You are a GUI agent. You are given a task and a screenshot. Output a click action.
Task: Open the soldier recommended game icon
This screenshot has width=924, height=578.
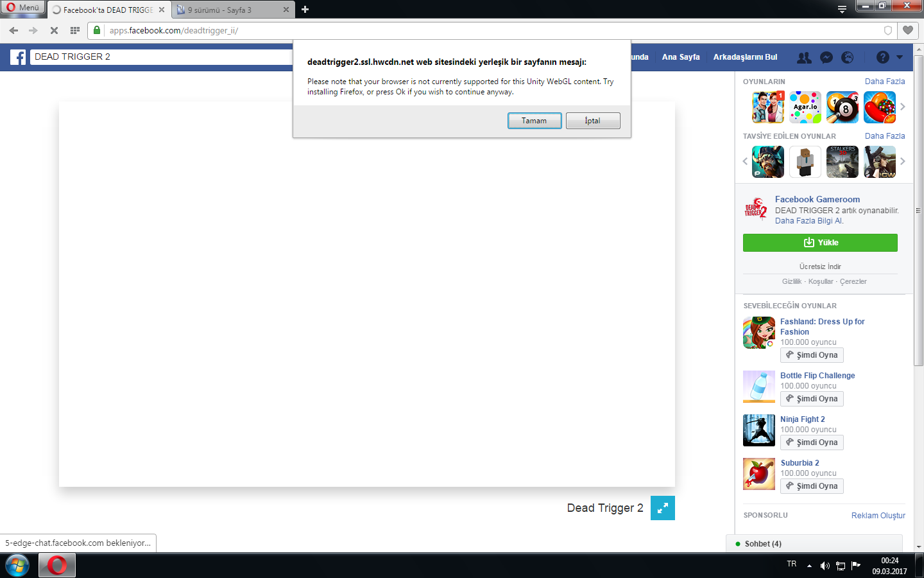[880, 162]
